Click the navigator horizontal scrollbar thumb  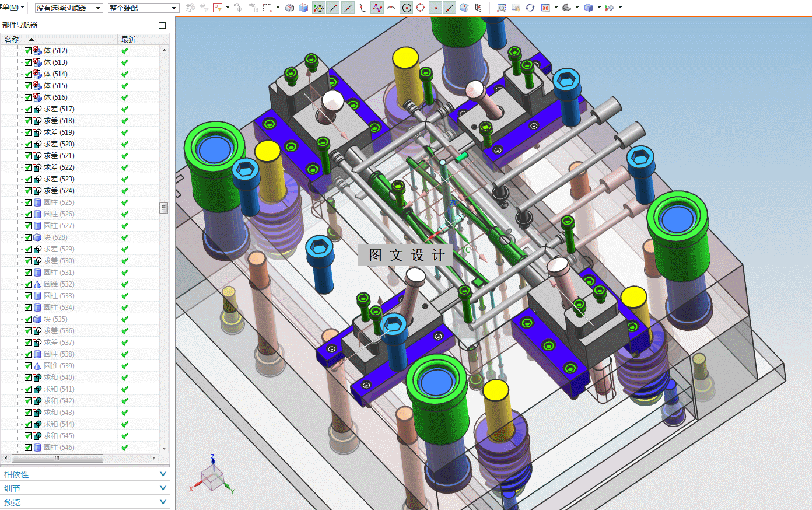click(57, 458)
